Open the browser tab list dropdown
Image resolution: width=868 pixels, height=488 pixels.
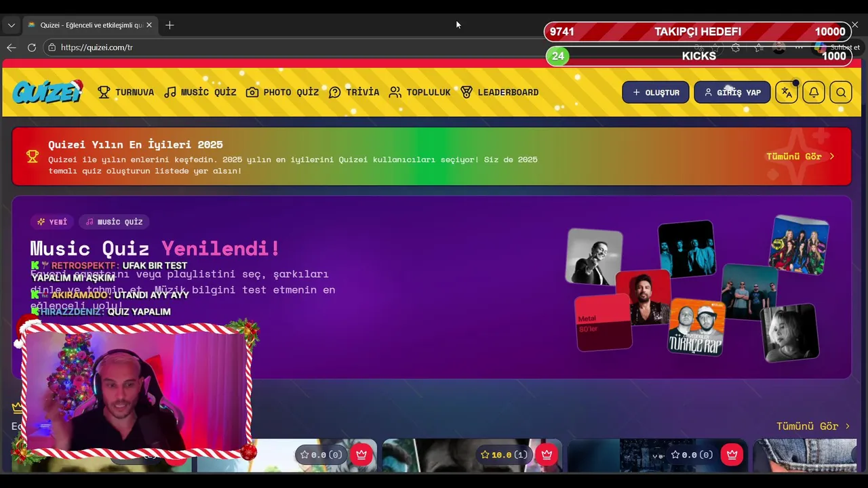pyautogui.click(x=11, y=25)
